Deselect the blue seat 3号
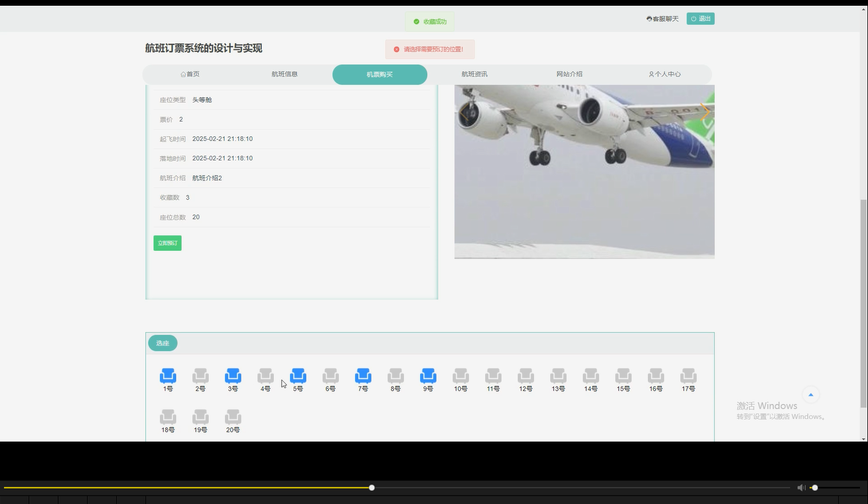This screenshot has height=504, width=868. [x=232, y=376]
